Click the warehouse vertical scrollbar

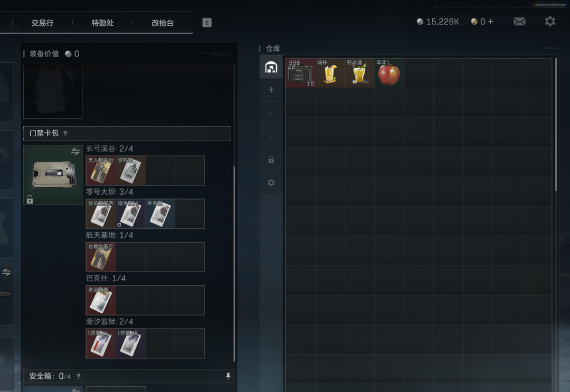coord(556,125)
